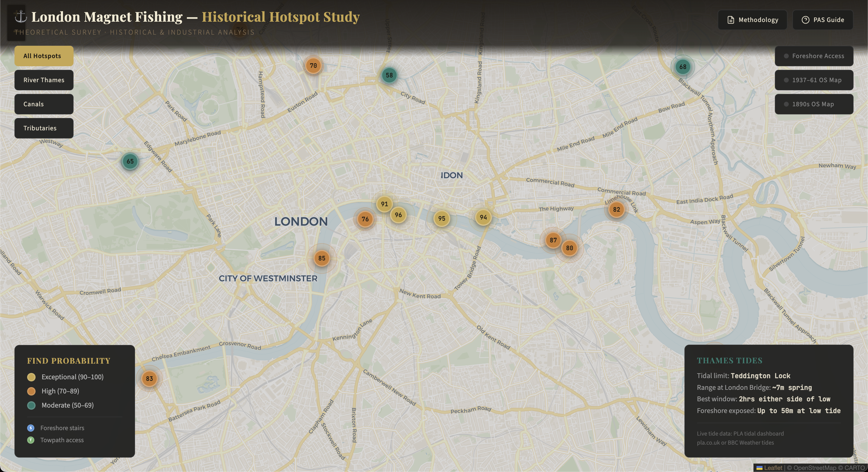Switch on the 1890s OS Map layer
This screenshot has height=472, width=868.
pos(814,104)
